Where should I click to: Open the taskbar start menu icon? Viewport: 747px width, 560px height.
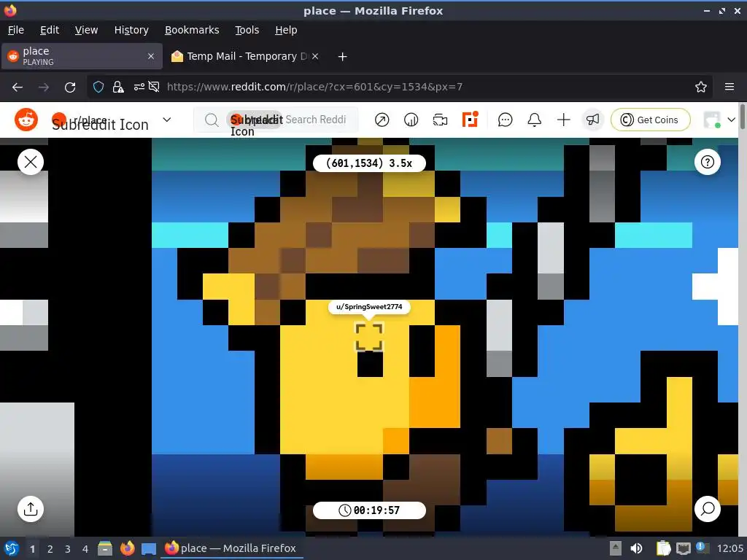(12, 548)
